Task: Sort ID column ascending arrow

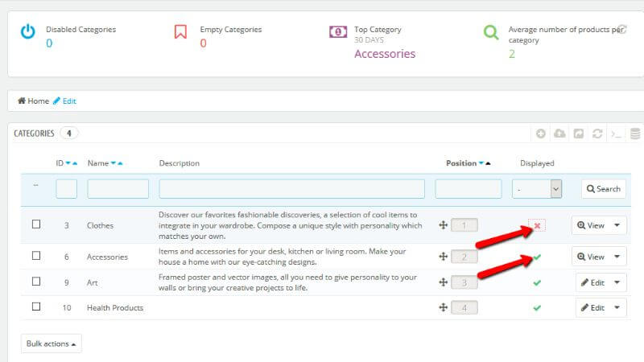Action: 75,163
